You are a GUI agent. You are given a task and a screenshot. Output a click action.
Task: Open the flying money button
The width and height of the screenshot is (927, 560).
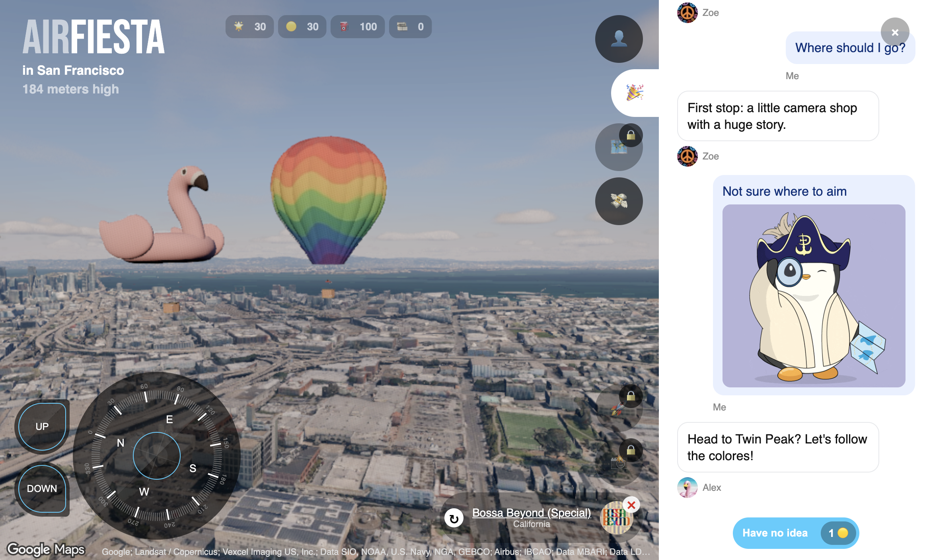619,201
